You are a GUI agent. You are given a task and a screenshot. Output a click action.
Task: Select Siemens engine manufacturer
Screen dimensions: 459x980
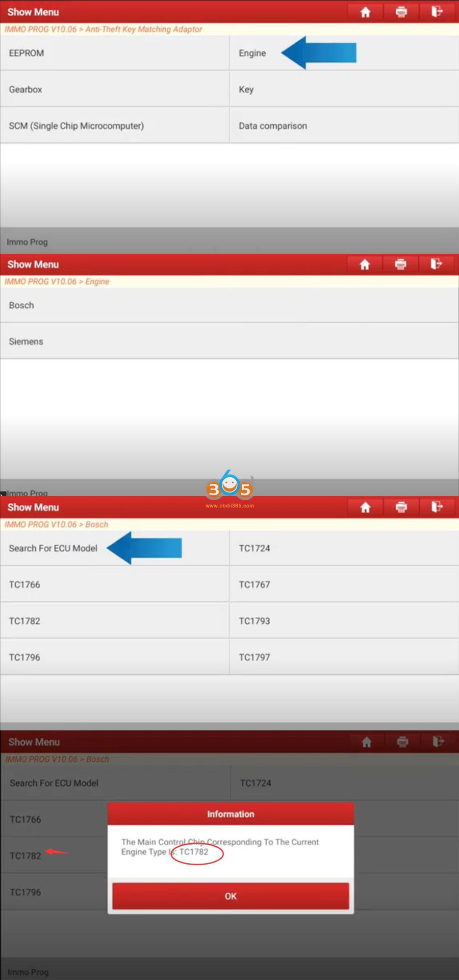click(x=229, y=341)
